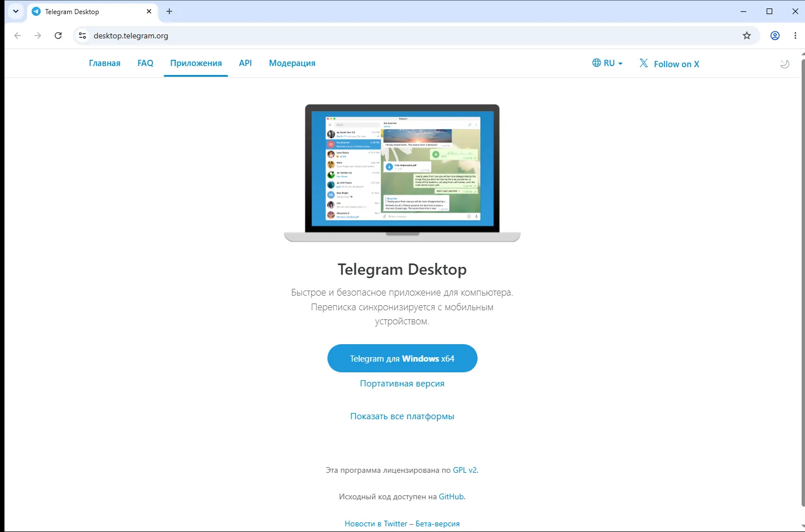This screenshot has height=532, width=805.
Task: Open the Модерация menu item
Action: [292, 63]
